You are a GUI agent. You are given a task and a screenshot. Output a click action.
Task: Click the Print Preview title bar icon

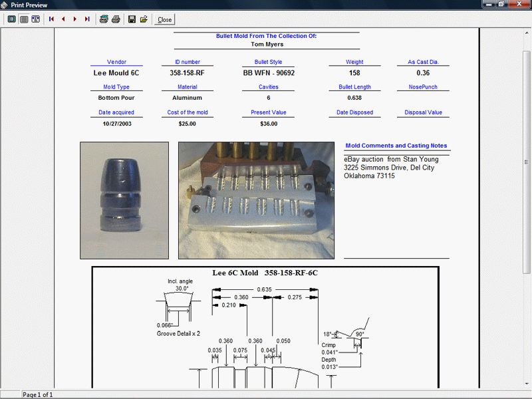click(5, 5)
